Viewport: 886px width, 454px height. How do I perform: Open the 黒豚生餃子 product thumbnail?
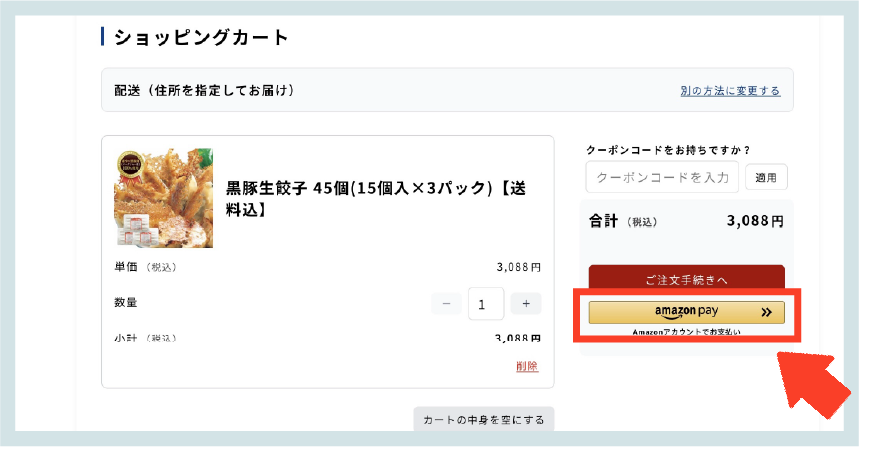163,198
